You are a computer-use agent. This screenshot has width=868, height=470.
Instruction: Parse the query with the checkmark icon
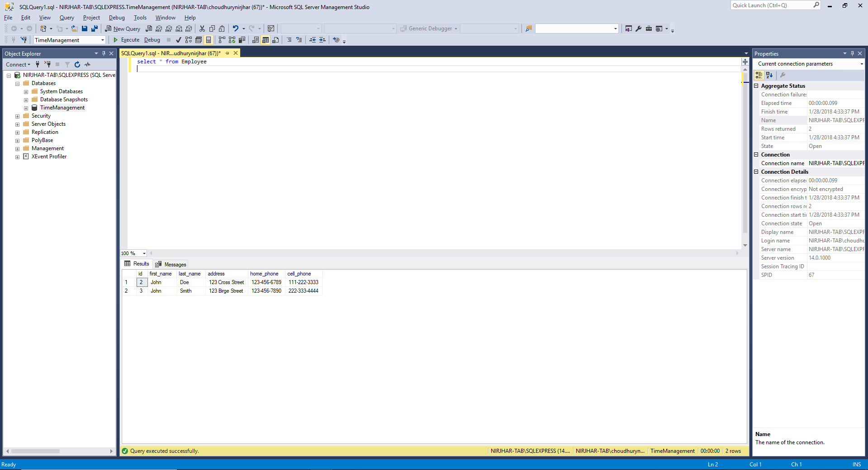coord(179,40)
